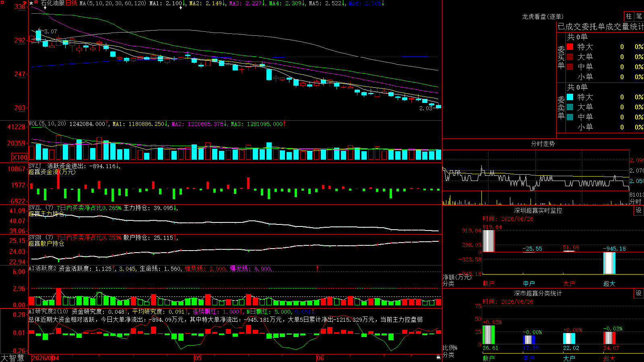Click the 生命线: 1.560 label
The height and width of the screenshot is (362, 644).
160,269
